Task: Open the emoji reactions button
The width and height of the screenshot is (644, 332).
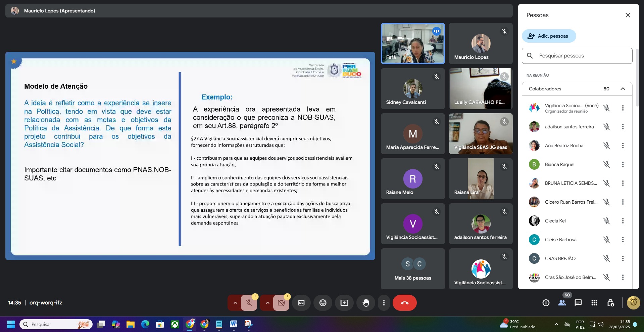Action: (323, 303)
